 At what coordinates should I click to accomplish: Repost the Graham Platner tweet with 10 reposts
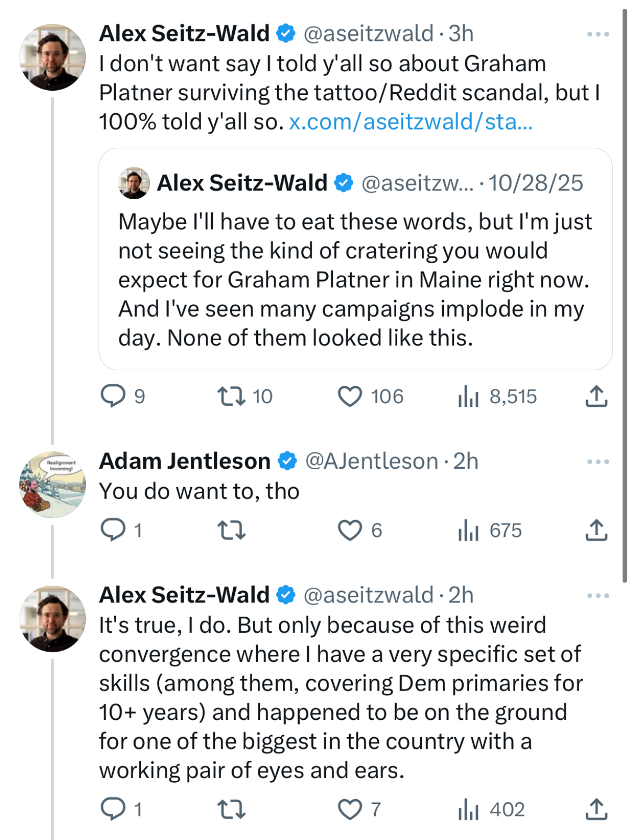[232, 396]
